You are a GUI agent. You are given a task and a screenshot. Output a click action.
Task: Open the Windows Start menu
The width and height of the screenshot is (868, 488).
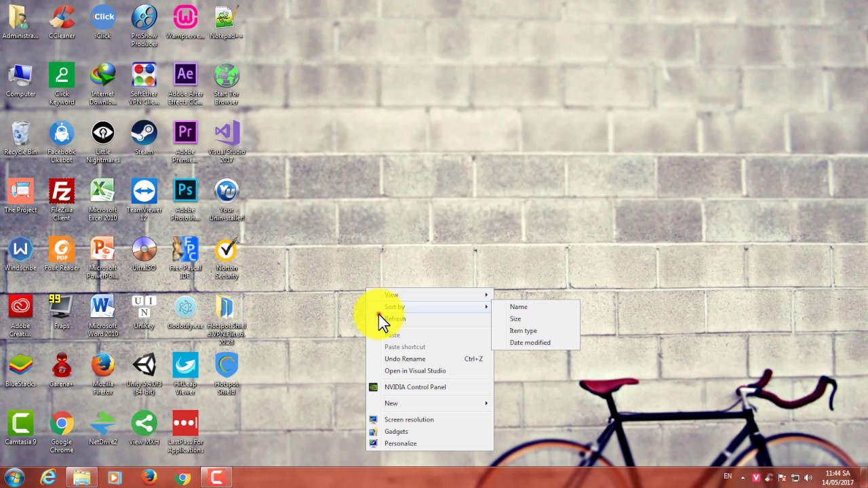tap(14, 478)
